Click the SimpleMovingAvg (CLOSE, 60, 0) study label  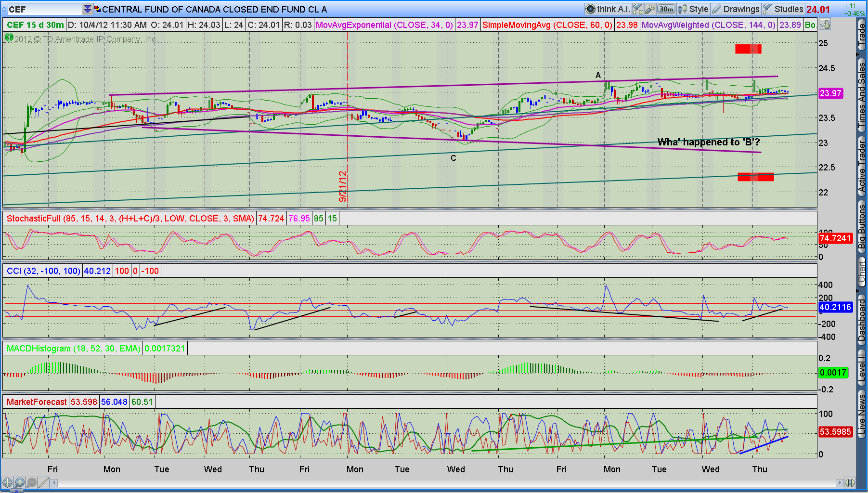547,25
